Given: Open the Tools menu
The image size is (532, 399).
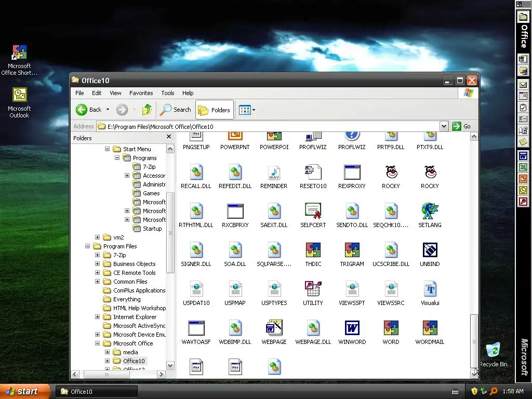Looking at the screenshot, I should [x=168, y=93].
